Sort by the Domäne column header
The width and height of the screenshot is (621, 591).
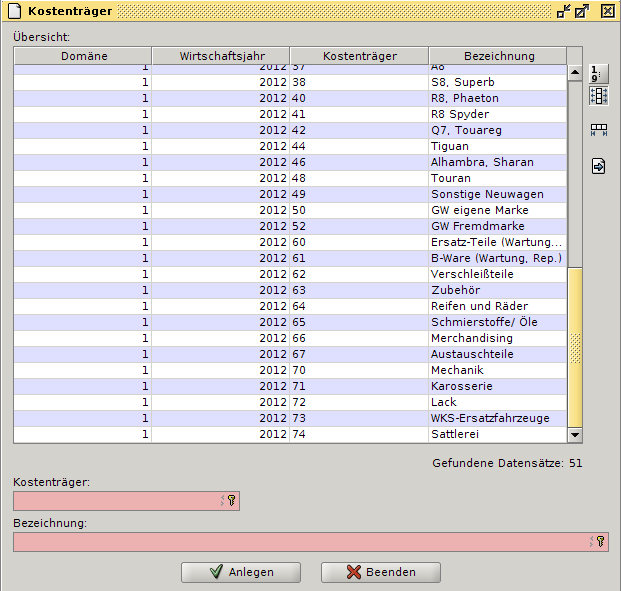tap(83, 56)
